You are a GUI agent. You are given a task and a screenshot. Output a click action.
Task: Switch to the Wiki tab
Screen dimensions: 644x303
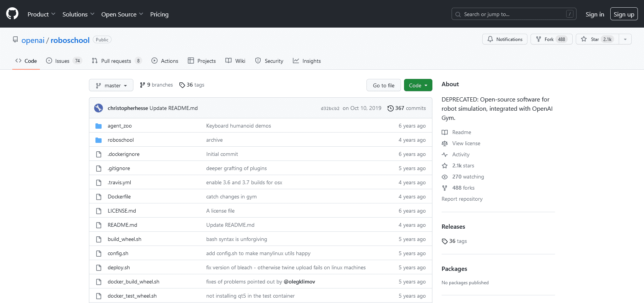tap(235, 61)
